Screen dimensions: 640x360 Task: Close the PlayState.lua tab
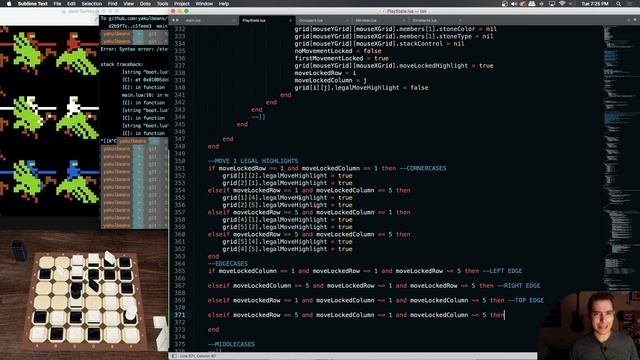tap(290, 20)
